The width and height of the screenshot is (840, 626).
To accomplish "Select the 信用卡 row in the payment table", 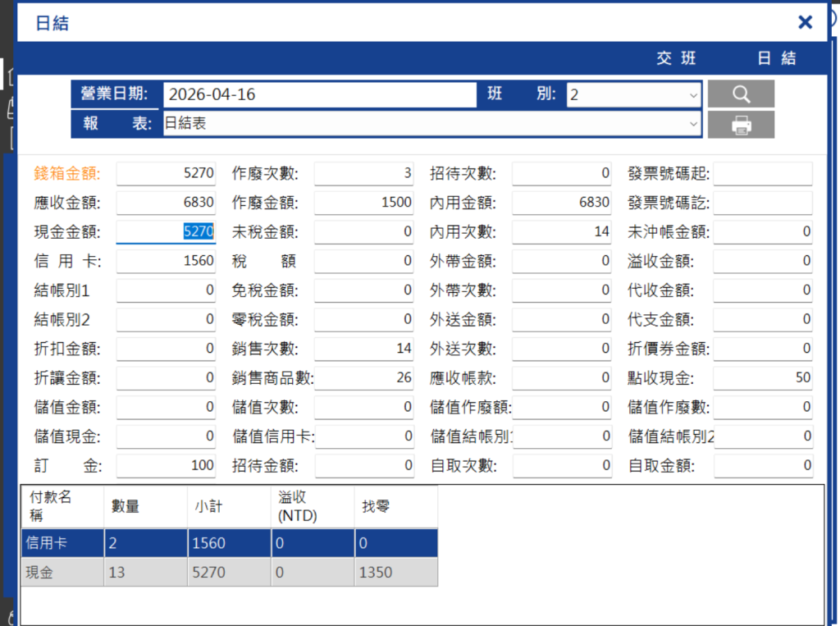I will 230,543.
